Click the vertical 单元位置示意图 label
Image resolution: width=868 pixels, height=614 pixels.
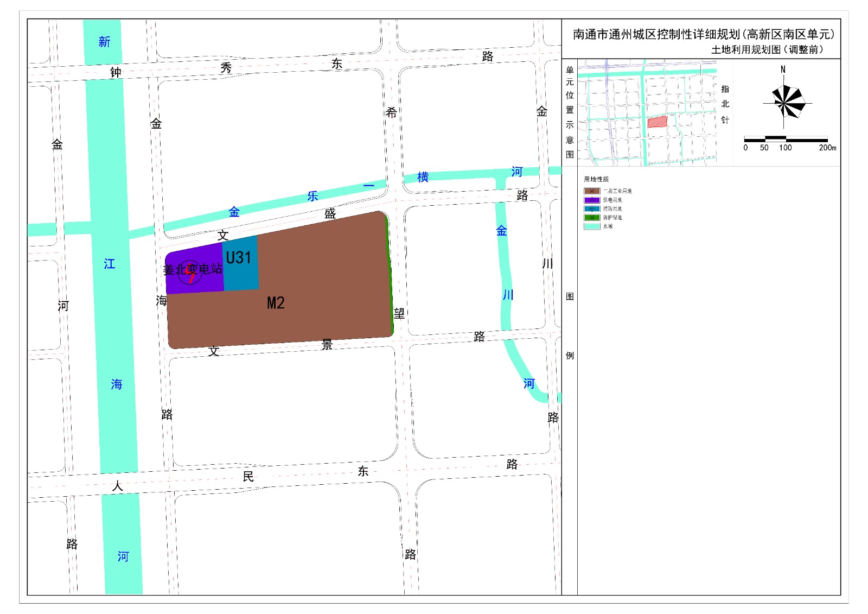(570, 112)
